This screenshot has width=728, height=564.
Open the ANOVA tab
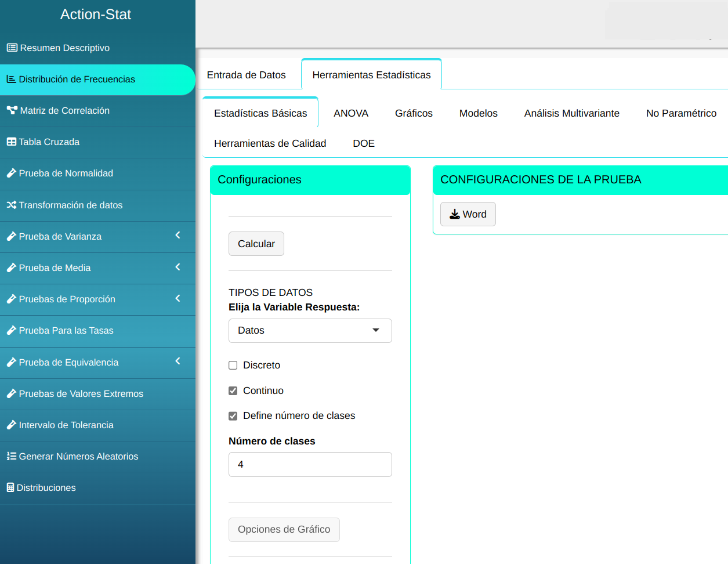pos(350,113)
